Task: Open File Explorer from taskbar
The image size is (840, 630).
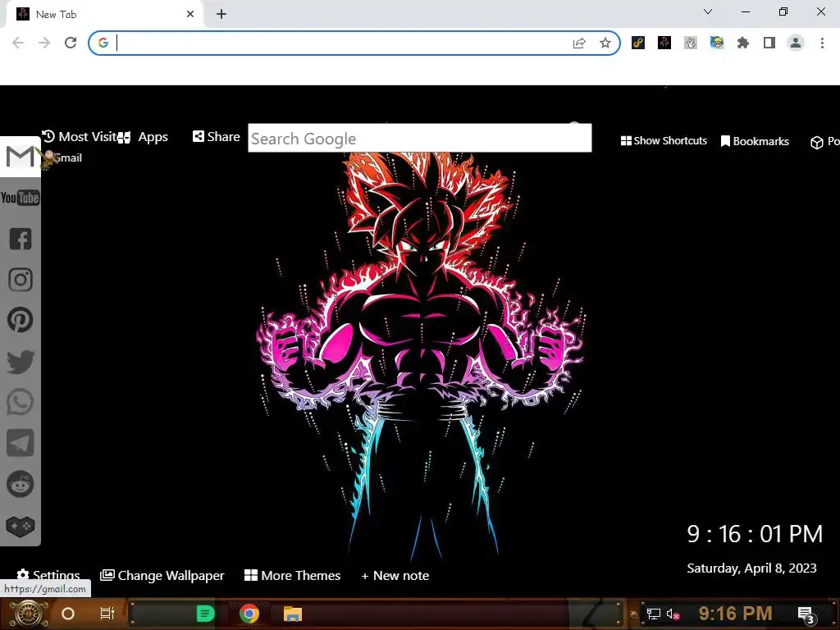Action: 293,614
